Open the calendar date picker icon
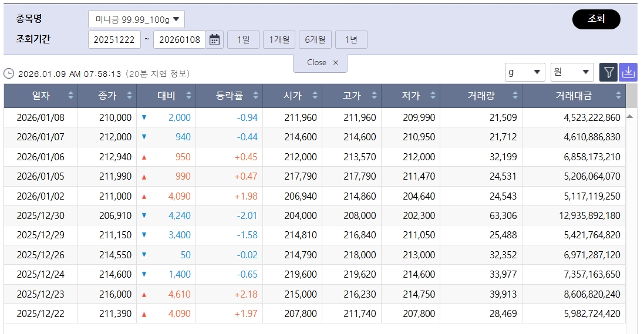Screen dimensions: 644x334 [x=215, y=40]
